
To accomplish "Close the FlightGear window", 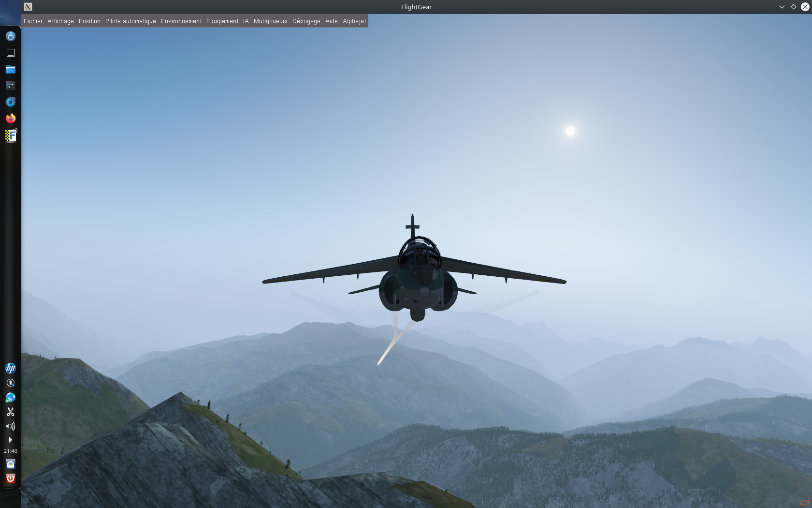I will point(805,7).
